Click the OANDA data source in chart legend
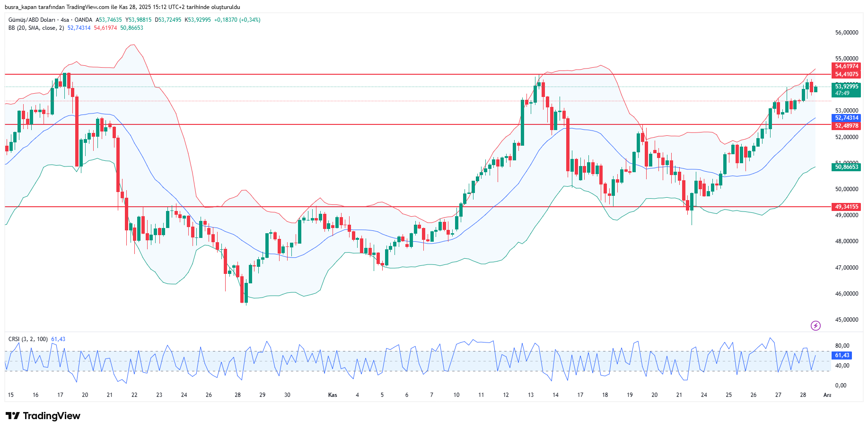The width and height of the screenshot is (868, 430). pos(83,20)
